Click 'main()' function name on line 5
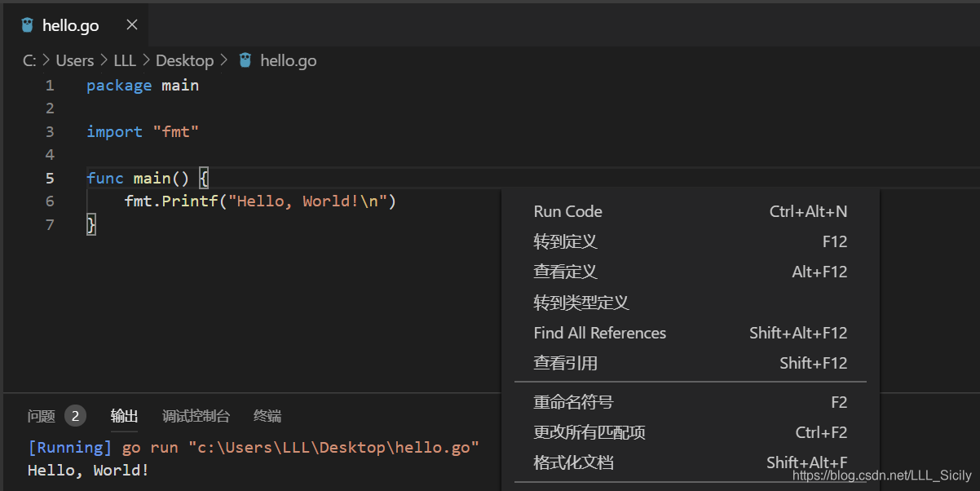Viewport: 980px width, 491px height. point(161,178)
